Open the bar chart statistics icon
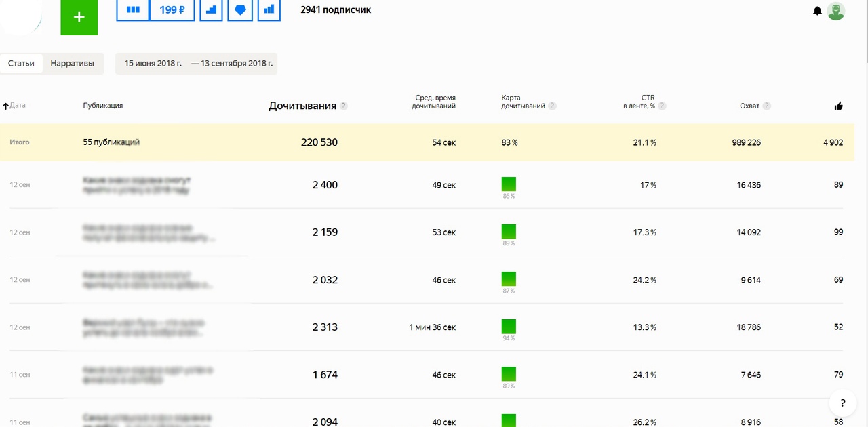868x427 pixels. point(269,10)
